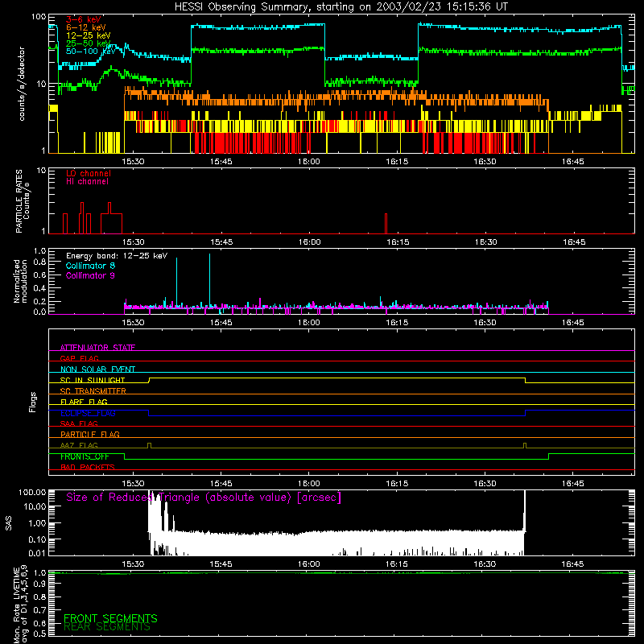The height and width of the screenshot is (644, 644).
Task: Click the NON_SOLAR_EVENT flag label
Action: pyautogui.click(x=97, y=369)
